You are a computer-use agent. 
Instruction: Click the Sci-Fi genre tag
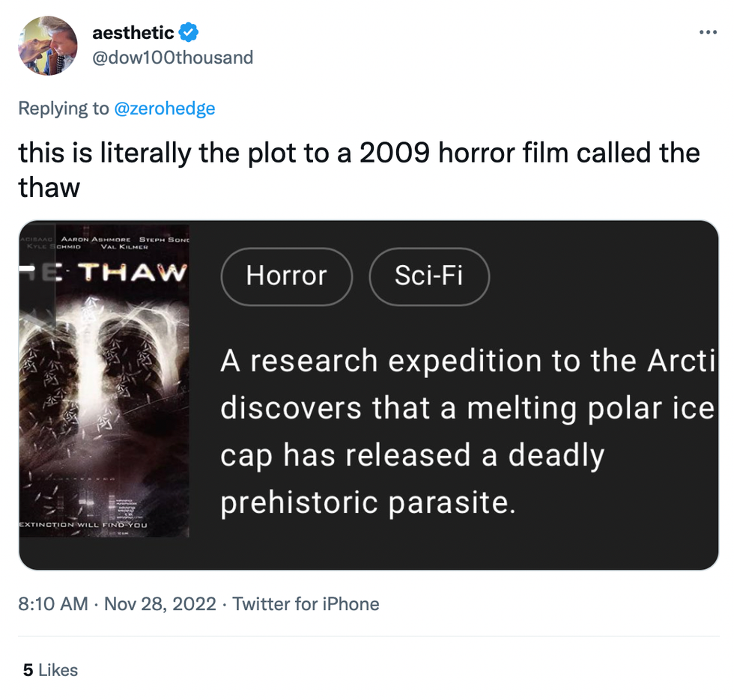428,276
